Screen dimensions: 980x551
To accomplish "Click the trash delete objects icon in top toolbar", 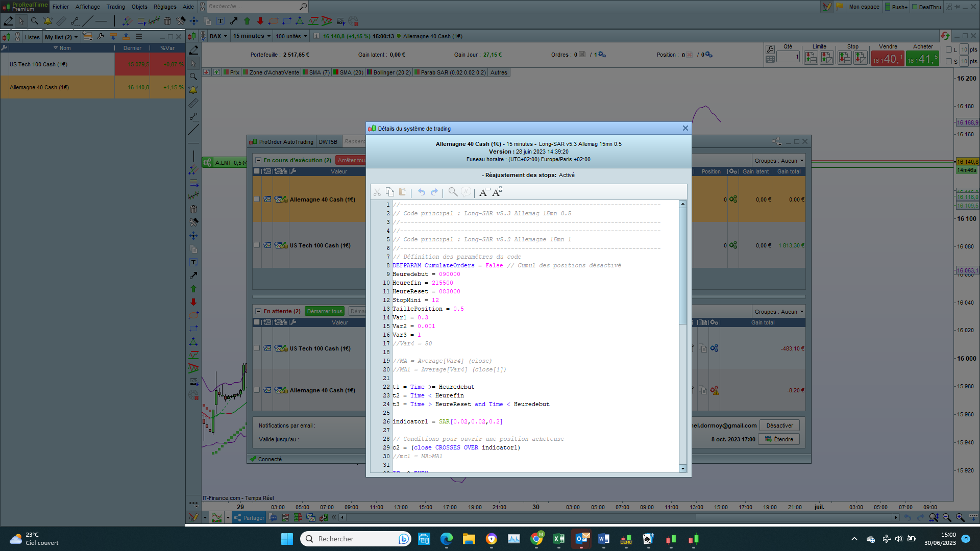I will pos(167,21).
